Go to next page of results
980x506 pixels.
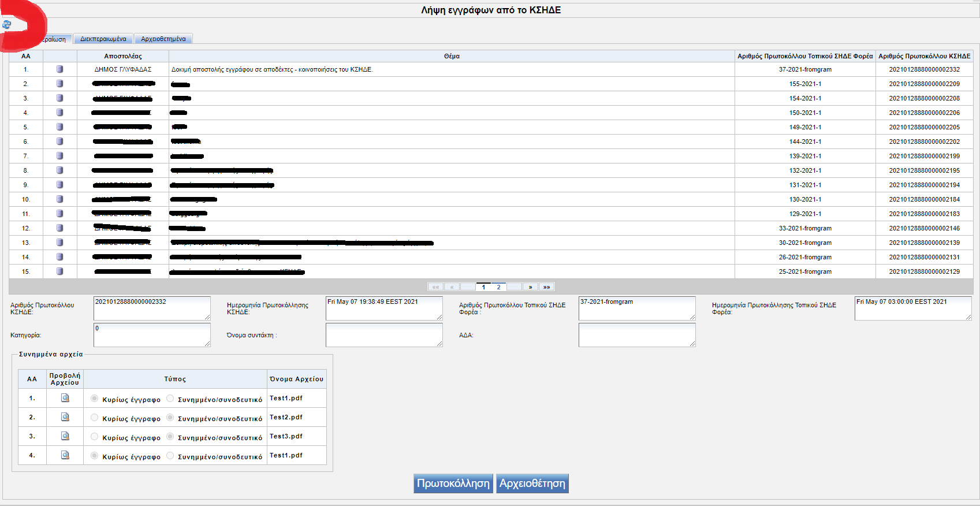pos(530,287)
